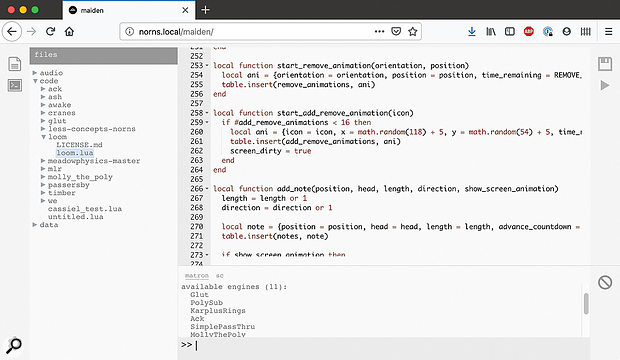Open the browser library icon

[491, 31]
